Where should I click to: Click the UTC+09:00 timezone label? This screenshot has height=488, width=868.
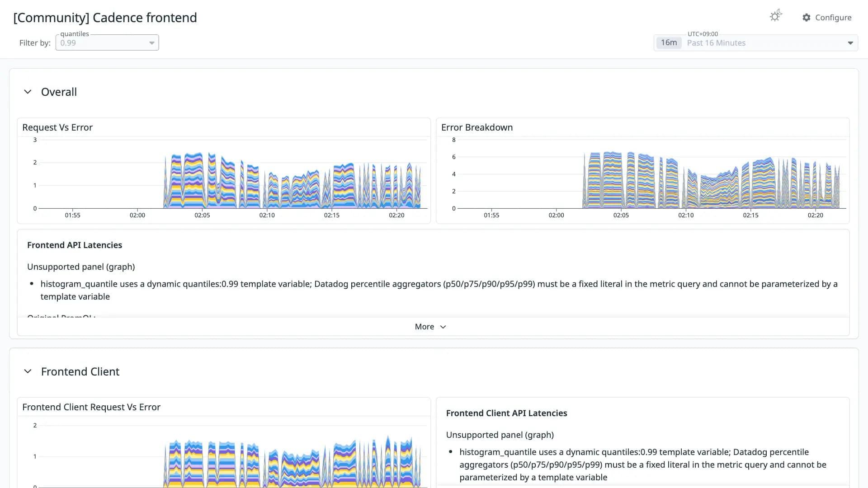point(703,34)
